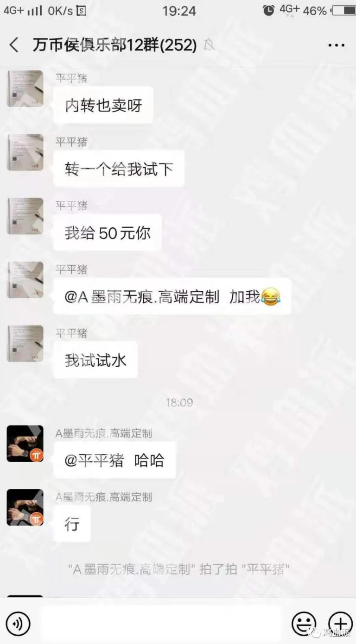Screen dimensions: 356x644
Task: Tap 平平猪's avatar beside 内转也卖呀
Action: coord(25,89)
